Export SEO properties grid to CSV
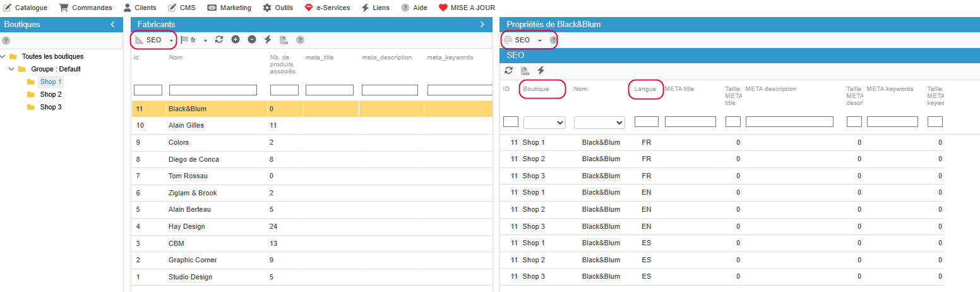Screen dimensions: 980x292 coord(525,70)
